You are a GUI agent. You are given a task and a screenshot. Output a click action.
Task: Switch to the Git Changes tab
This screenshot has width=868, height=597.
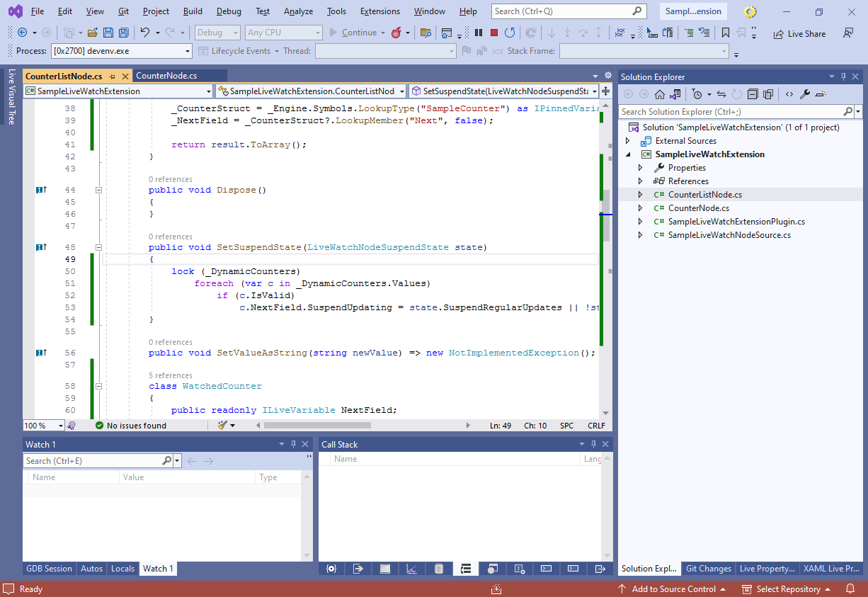tap(709, 569)
